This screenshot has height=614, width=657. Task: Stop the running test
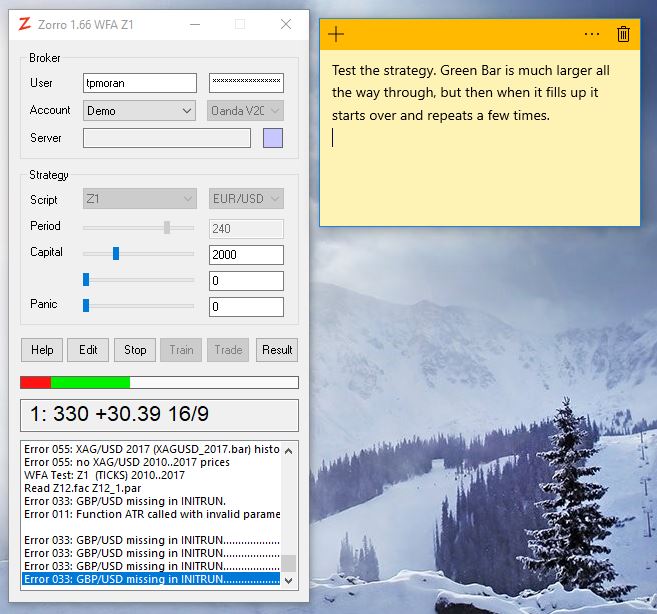135,350
